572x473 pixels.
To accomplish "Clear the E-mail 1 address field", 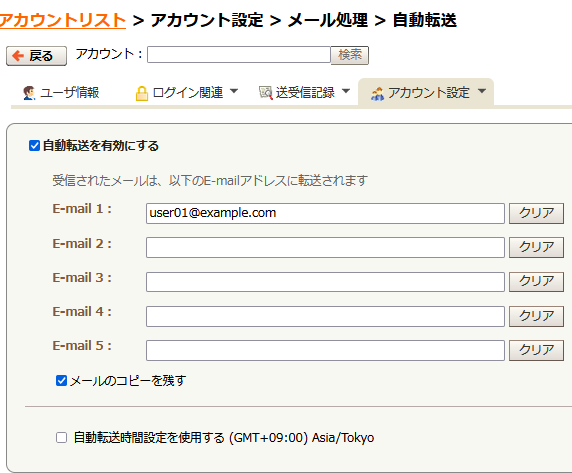I will [536, 213].
